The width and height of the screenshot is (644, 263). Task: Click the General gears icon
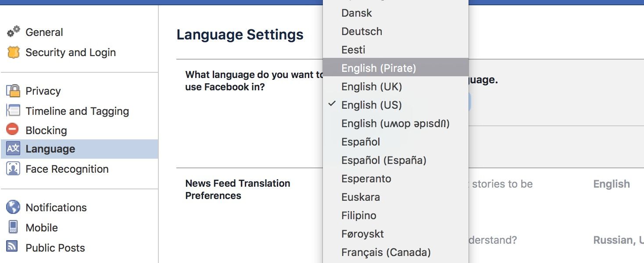[x=13, y=32]
